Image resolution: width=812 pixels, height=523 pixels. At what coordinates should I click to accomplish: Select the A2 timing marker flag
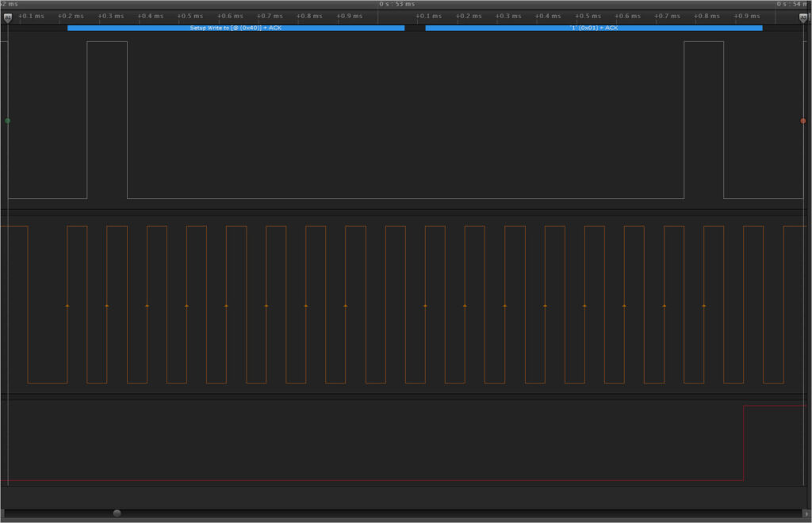tap(803, 18)
